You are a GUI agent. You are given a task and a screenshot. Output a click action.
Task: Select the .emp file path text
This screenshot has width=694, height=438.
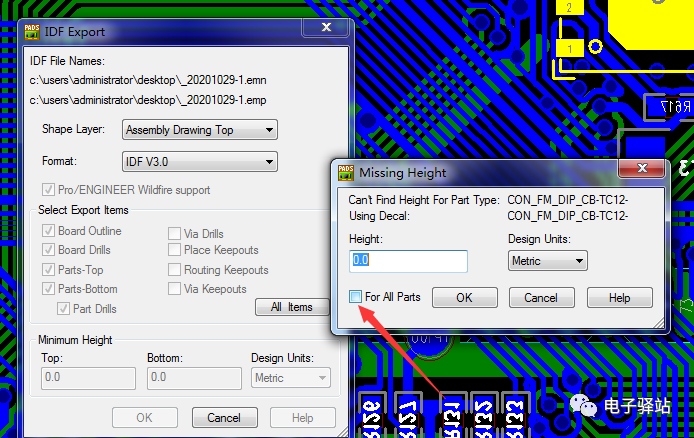[x=148, y=100]
